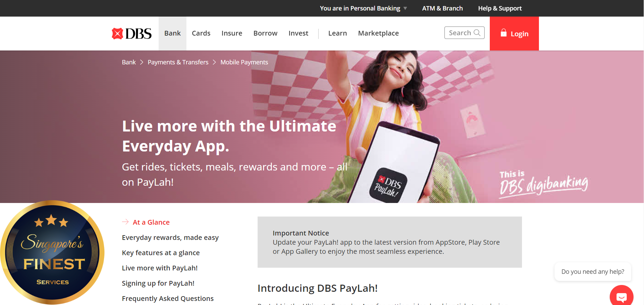Screen dimensions: 644x305
Task: Click the search magnifier icon
Action: click(x=477, y=33)
